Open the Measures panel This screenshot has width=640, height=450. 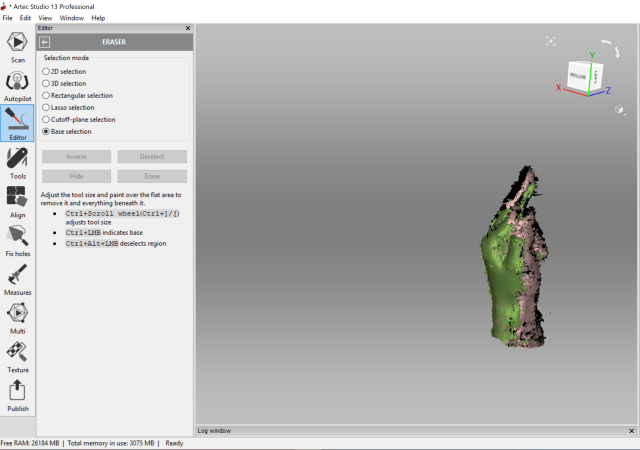pyautogui.click(x=17, y=277)
